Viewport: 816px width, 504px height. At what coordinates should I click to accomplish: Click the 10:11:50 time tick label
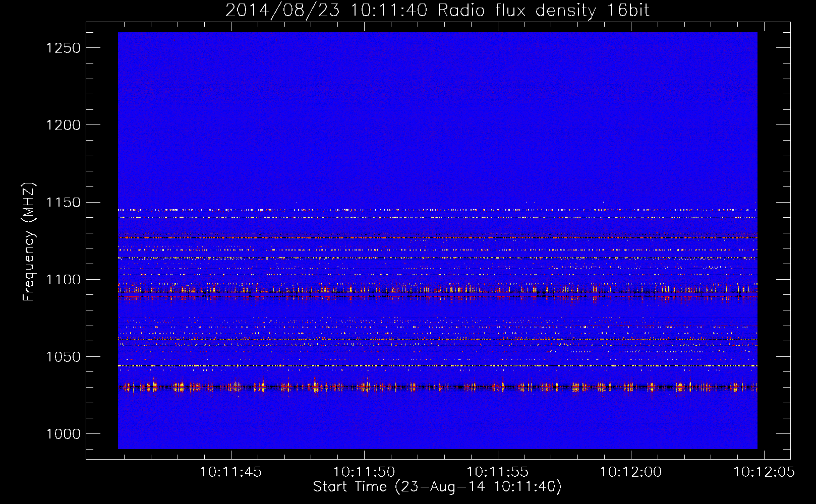pos(364,472)
